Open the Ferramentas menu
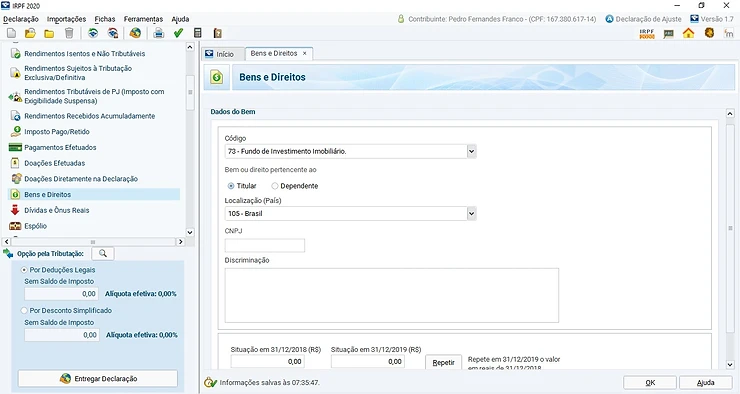Viewport: 740px width, 394px height. (x=143, y=19)
